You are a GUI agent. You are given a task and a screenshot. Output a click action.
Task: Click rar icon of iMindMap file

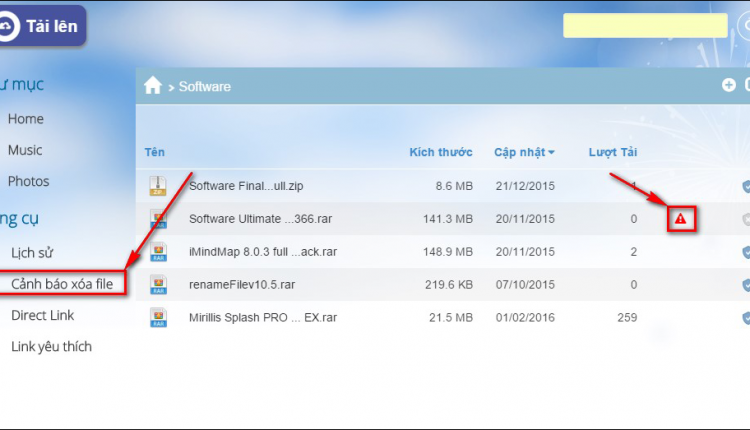coord(158,252)
